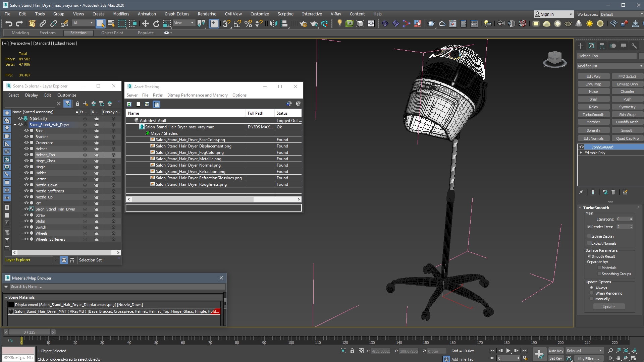Collapse the TurboSmooth rollout

pos(580,208)
